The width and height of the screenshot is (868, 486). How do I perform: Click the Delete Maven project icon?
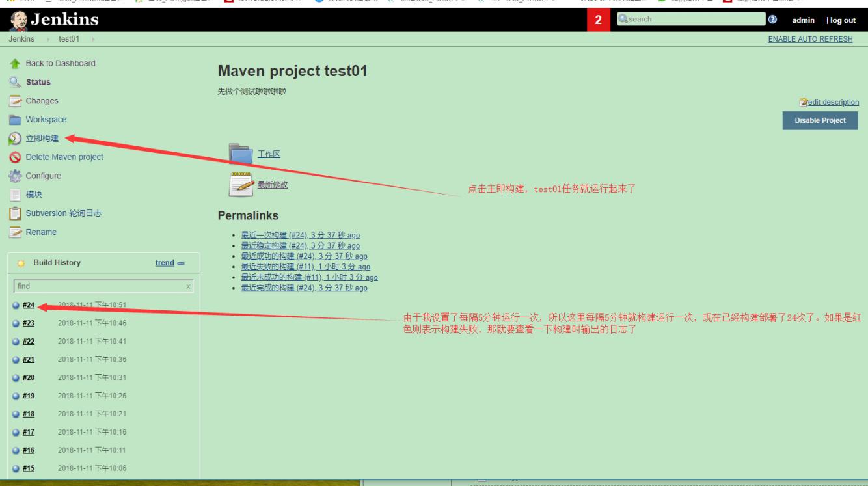coord(14,157)
